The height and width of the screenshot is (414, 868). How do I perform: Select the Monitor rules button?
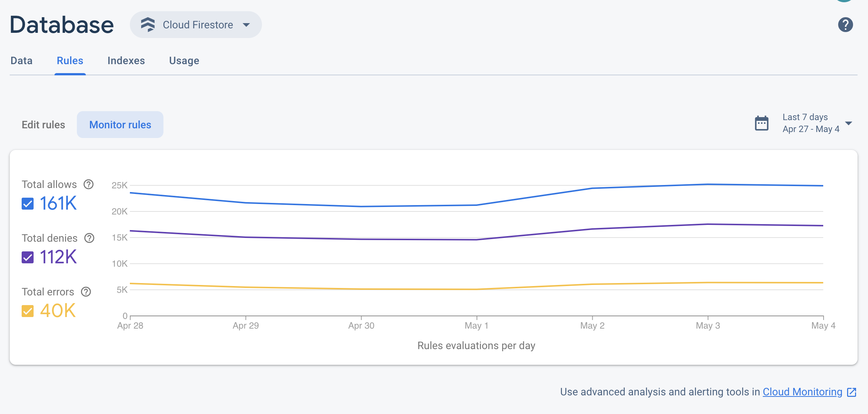click(x=120, y=125)
